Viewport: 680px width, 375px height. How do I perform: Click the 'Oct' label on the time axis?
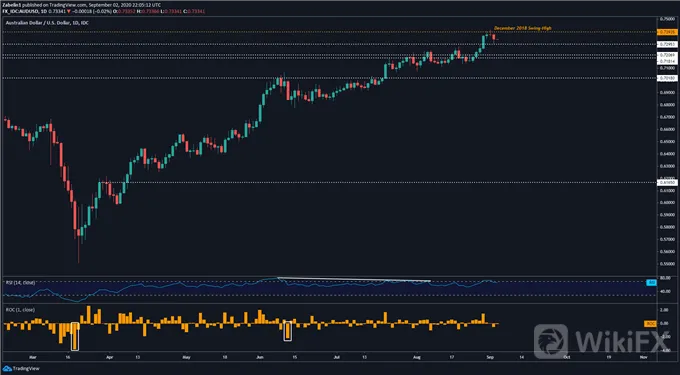pyautogui.click(x=567, y=358)
